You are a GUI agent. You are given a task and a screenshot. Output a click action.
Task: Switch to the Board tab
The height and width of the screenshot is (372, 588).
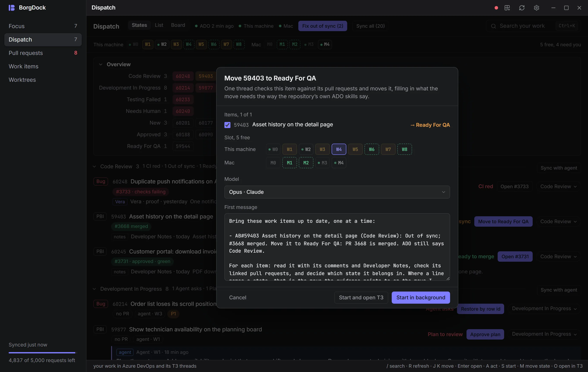click(x=178, y=25)
